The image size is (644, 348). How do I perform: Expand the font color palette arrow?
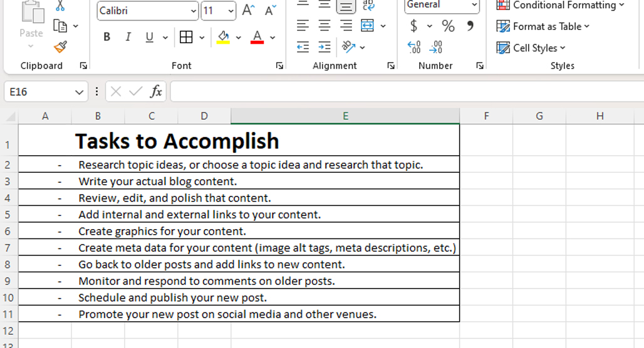(273, 38)
